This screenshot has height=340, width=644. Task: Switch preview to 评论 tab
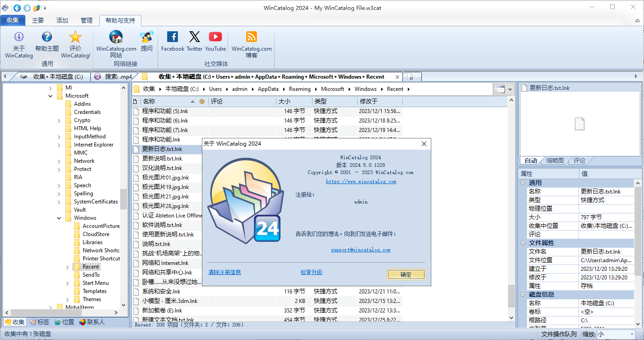click(x=579, y=161)
